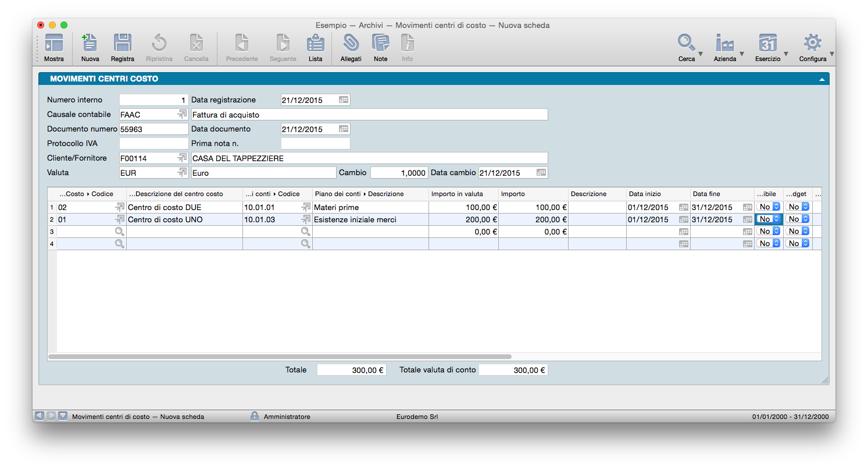Go to the Seguente record

click(x=283, y=44)
